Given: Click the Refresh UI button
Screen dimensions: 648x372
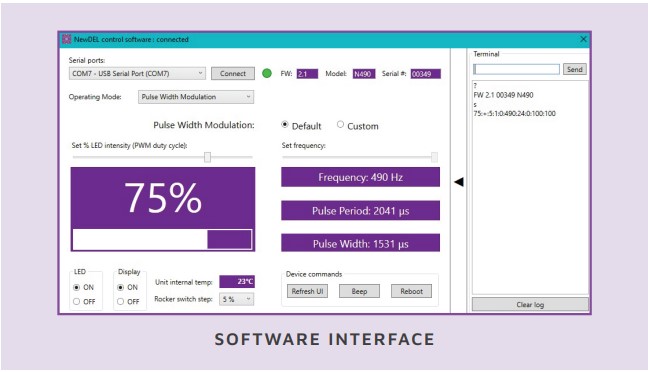Looking at the screenshot, I should click(307, 291).
